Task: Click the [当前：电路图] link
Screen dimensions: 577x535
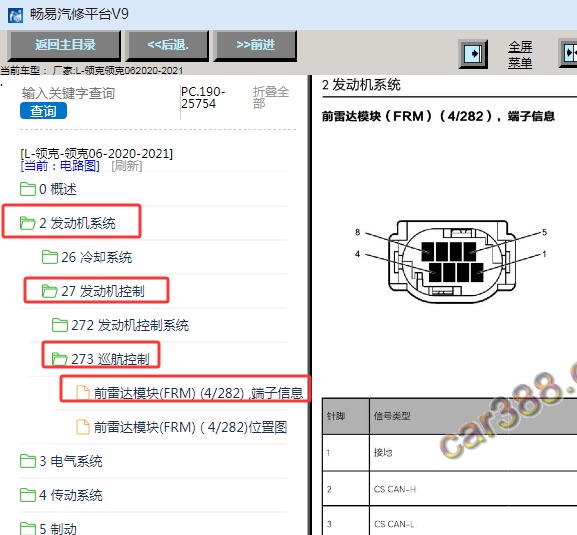Action: [x=60, y=166]
